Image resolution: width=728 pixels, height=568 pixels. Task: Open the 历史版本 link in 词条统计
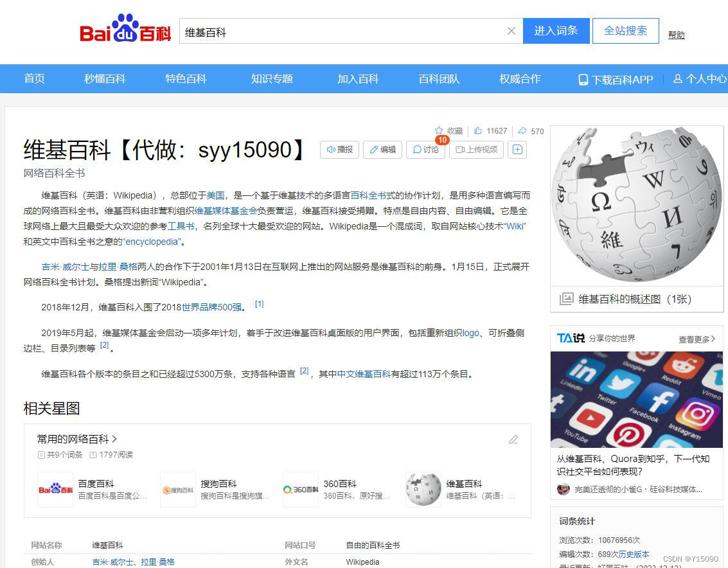pyautogui.click(x=633, y=554)
